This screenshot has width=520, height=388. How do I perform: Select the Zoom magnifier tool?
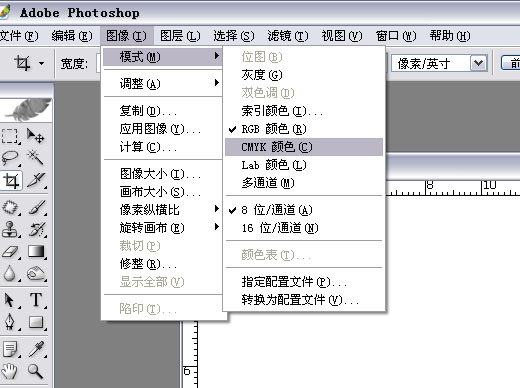pyautogui.click(x=35, y=370)
